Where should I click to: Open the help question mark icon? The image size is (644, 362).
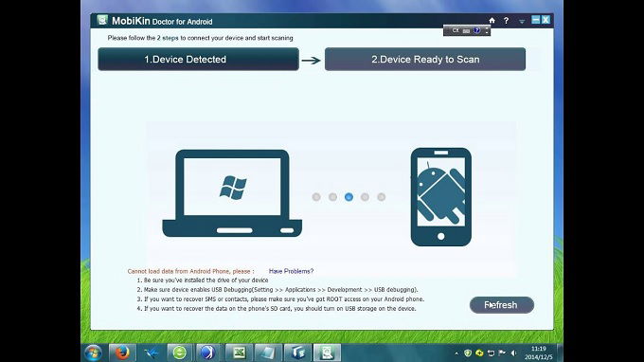(x=506, y=20)
